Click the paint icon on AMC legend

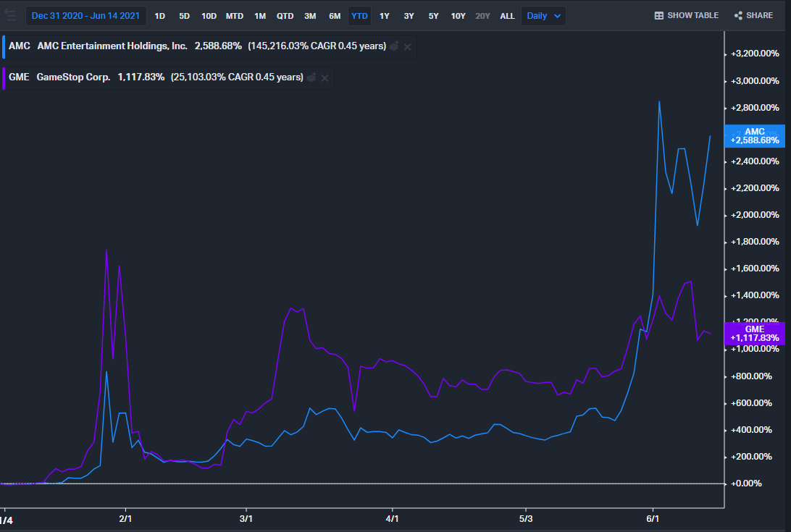(393, 46)
